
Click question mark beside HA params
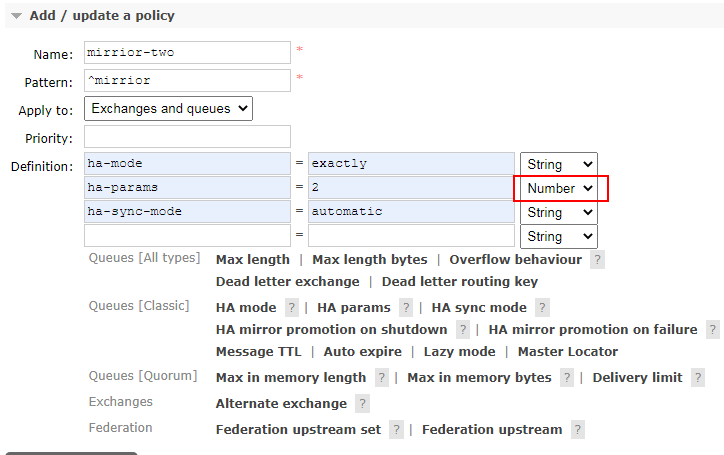tap(406, 308)
